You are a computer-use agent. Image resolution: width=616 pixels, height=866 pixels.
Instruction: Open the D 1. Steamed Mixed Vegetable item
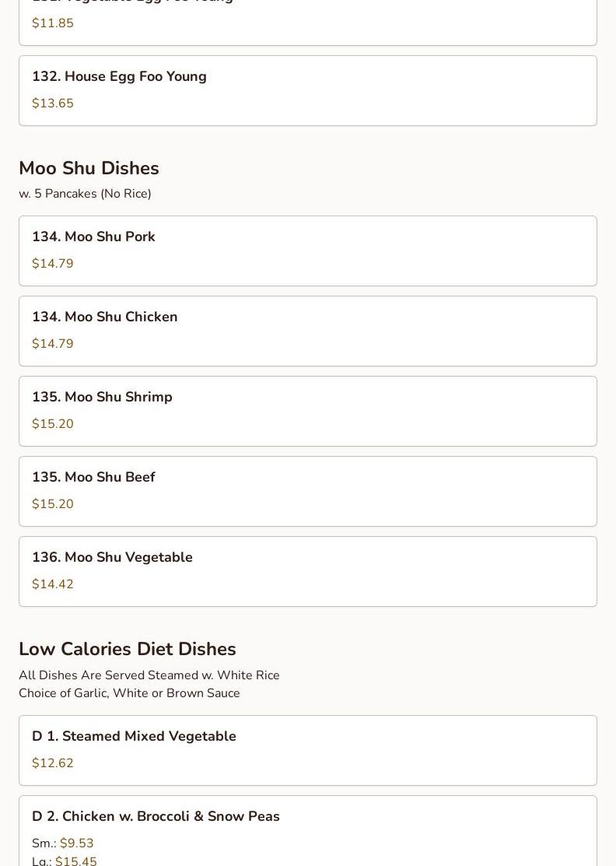pos(134,736)
